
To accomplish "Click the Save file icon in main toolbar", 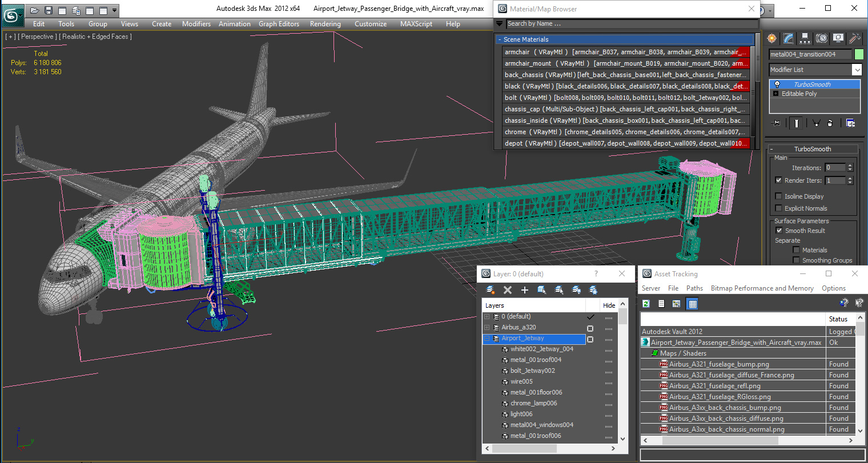I will tap(48, 9).
